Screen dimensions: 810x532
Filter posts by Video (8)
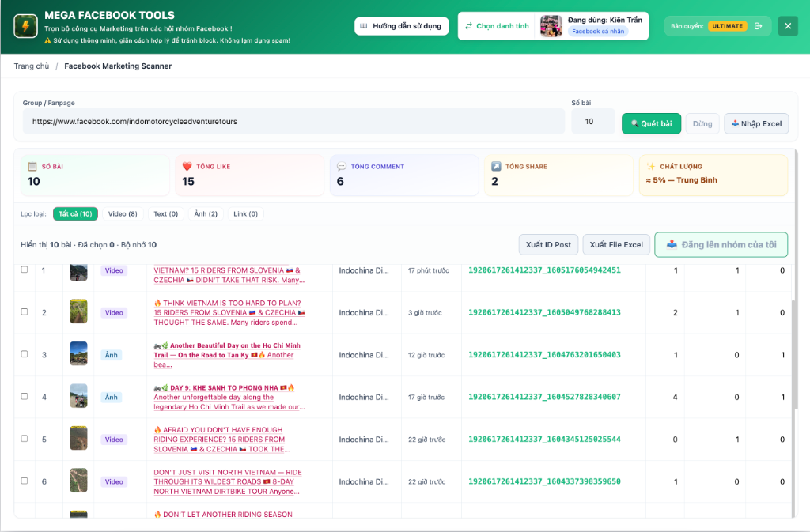click(x=123, y=213)
